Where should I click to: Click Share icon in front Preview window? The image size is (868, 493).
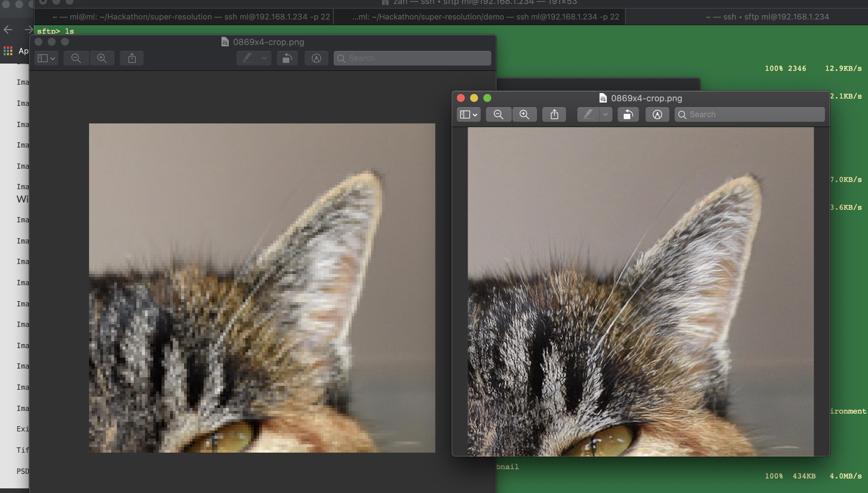tap(554, 114)
